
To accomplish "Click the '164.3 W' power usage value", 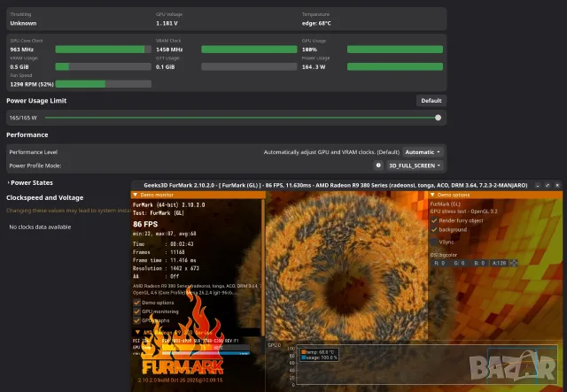I will click(x=314, y=67).
